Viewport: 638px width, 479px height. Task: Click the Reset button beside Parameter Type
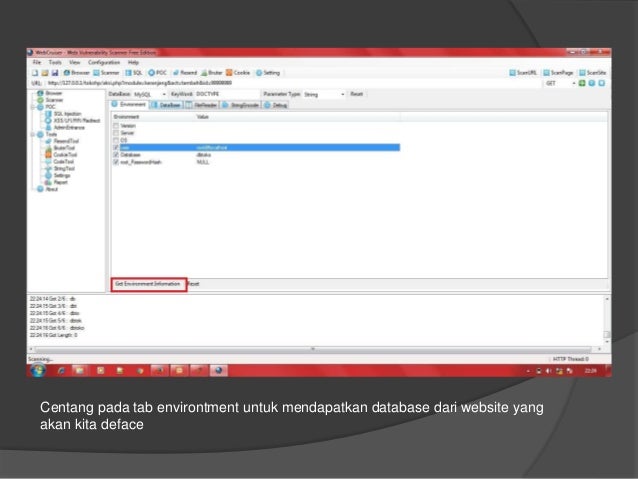coord(357,94)
